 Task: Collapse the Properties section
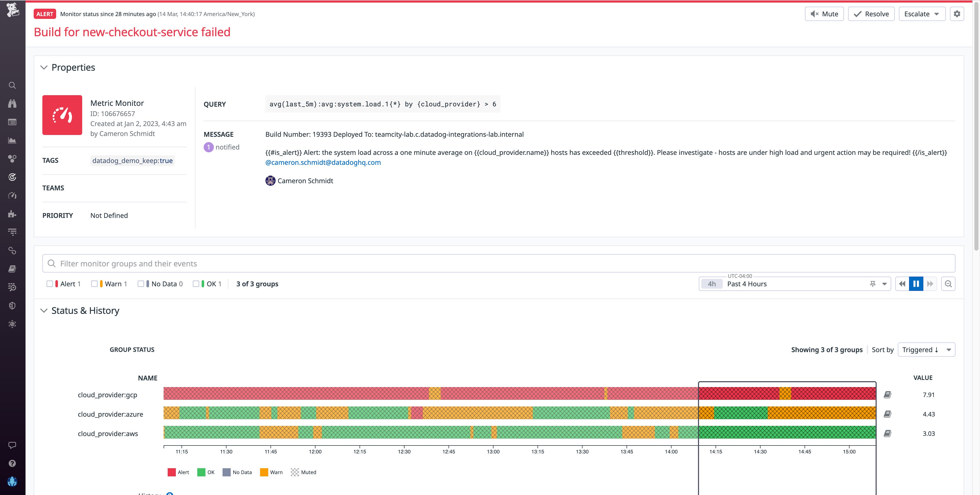(44, 67)
